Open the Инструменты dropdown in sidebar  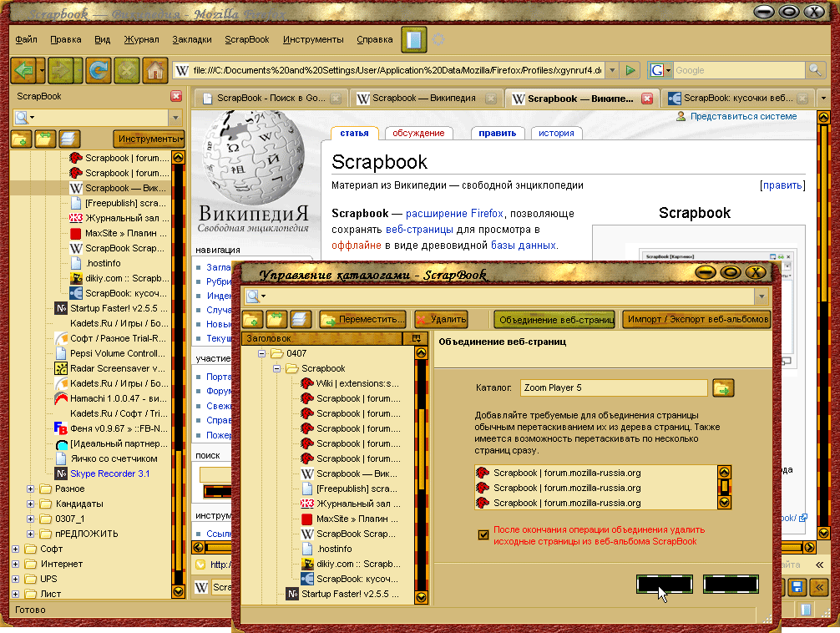(x=149, y=139)
